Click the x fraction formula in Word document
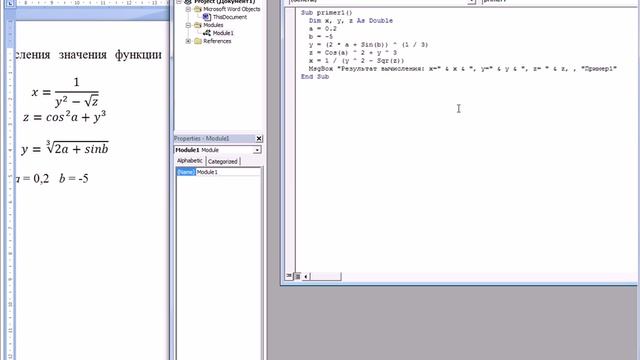The height and width of the screenshot is (360, 640). [65, 92]
